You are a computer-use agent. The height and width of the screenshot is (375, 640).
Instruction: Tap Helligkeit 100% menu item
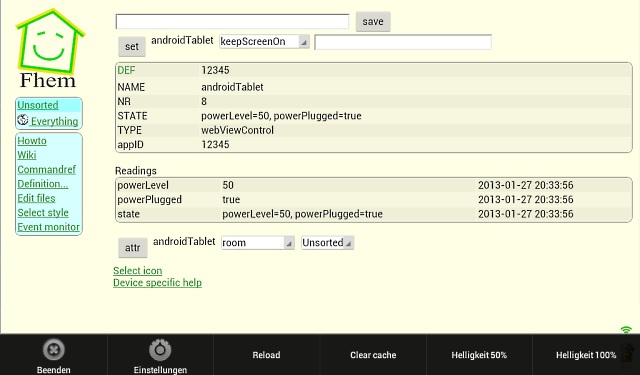click(586, 355)
